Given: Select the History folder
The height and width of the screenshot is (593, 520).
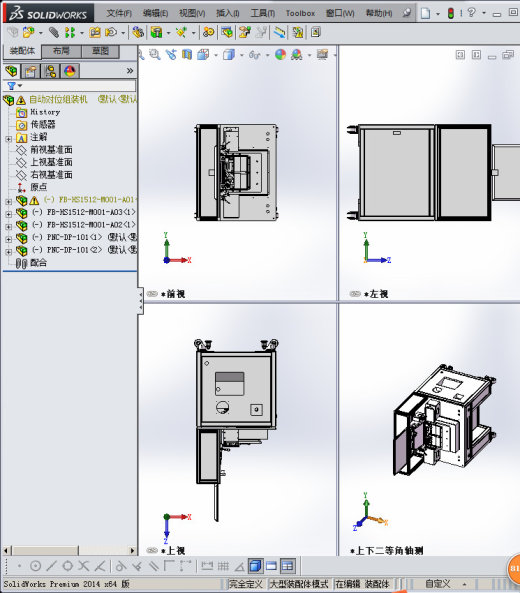Looking at the screenshot, I should pyautogui.click(x=45, y=112).
